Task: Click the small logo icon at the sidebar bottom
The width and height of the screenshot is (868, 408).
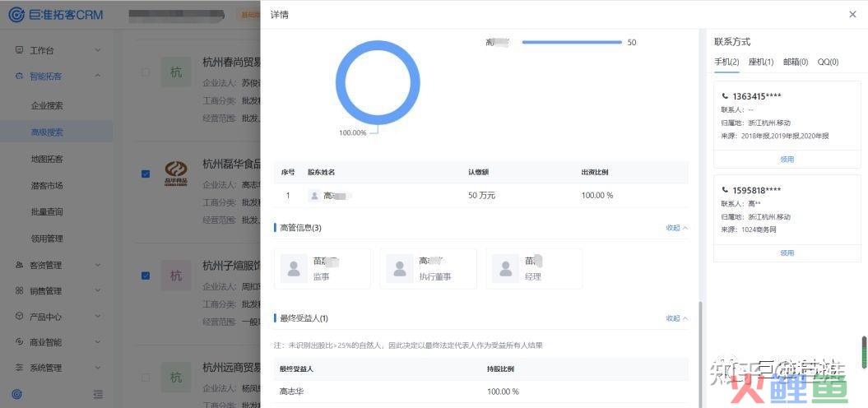Action: [x=17, y=394]
